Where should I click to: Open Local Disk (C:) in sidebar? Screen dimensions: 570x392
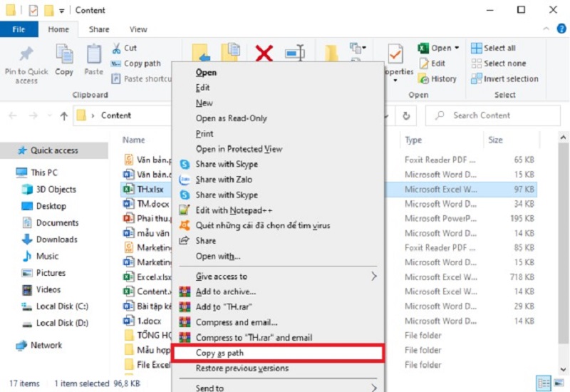pos(55,306)
